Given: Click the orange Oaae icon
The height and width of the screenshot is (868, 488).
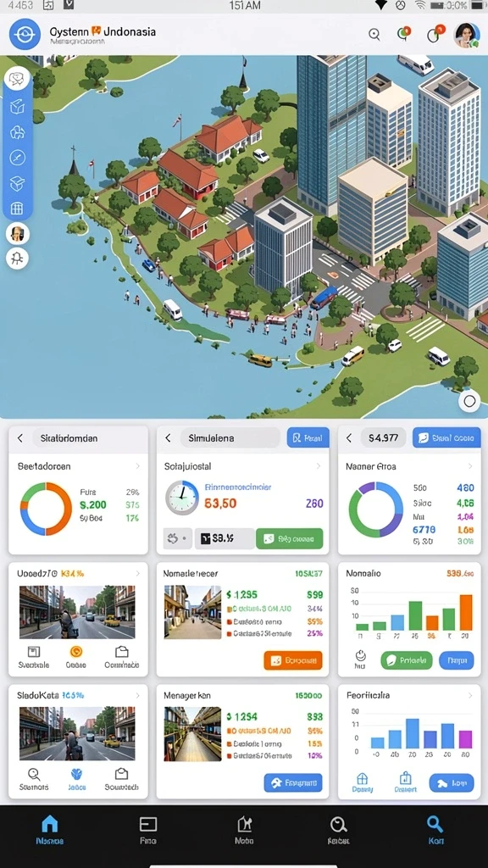Looking at the screenshot, I should 75,652.
